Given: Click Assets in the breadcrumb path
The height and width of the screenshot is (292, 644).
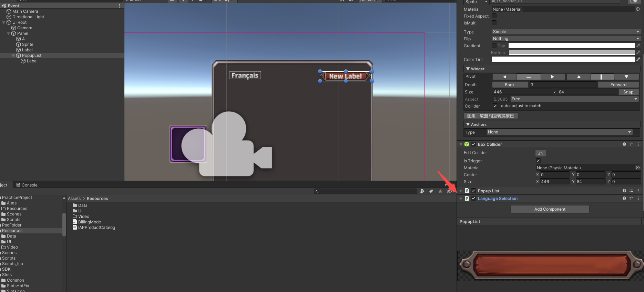Looking at the screenshot, I should (x=74, y=199).
